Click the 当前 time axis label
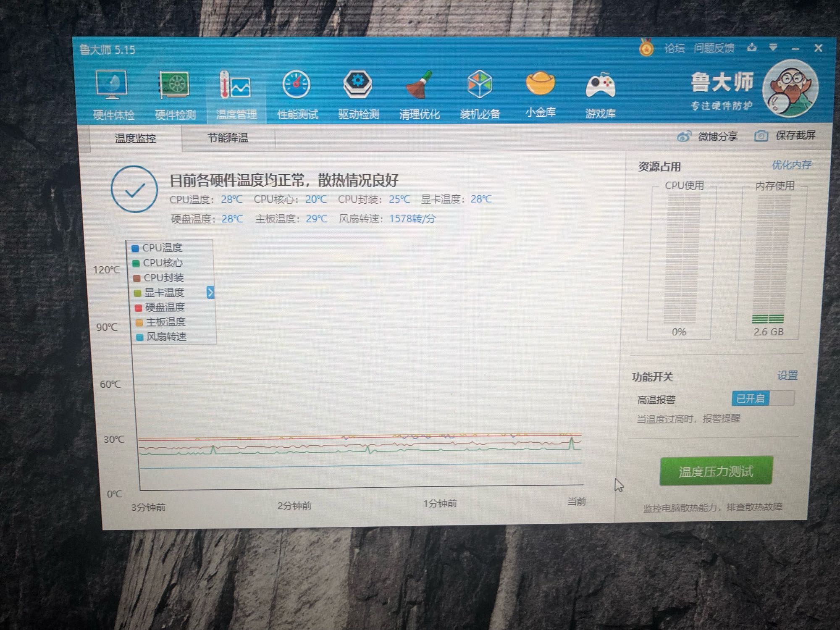 tap(577, 501)
